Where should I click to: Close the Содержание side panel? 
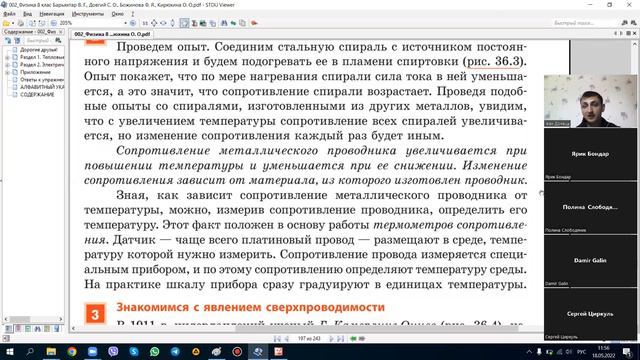(61, 32)
